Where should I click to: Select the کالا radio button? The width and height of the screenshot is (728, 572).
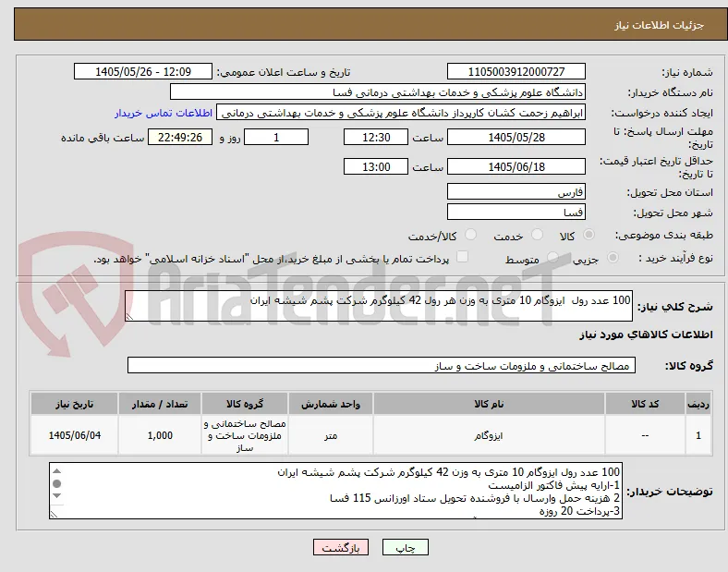[588, 235]
